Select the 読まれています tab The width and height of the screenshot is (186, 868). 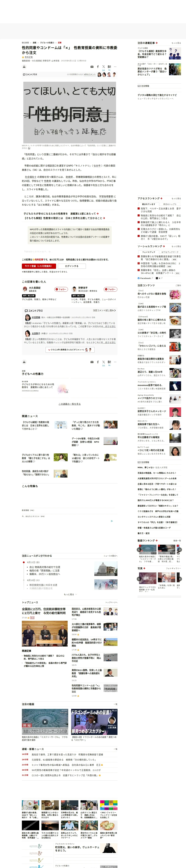[148, 204]
